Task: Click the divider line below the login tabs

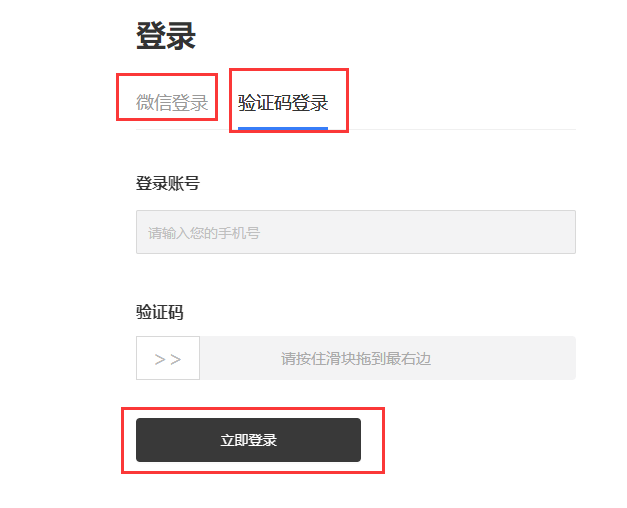Action: click(450, 130)
